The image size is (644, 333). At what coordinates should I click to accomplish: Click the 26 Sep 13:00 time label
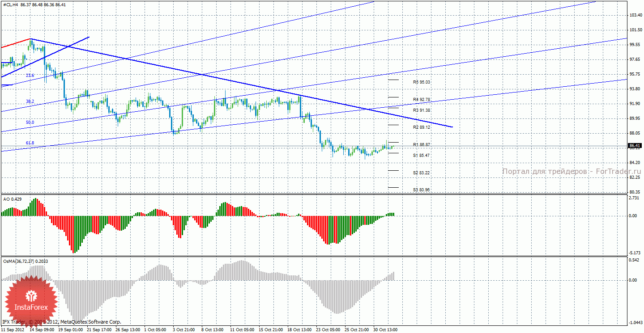(x=127, y=330)
